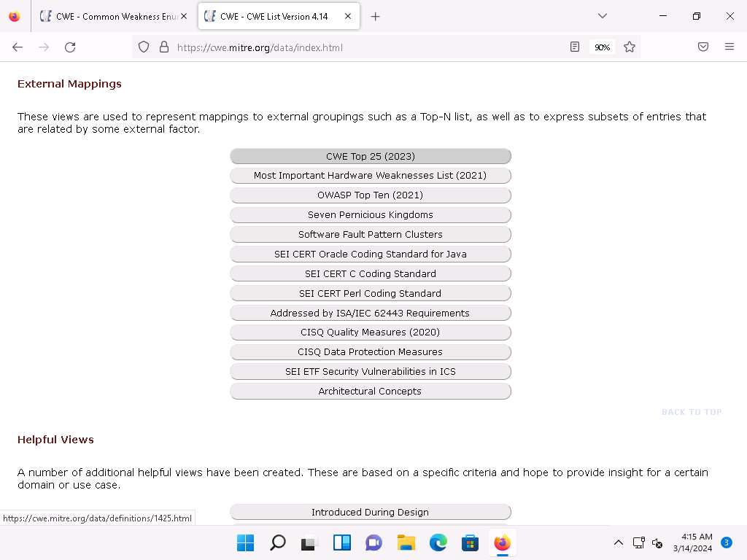Image resolution: width=747 pixels, height=560 pixels.
Task: Toggle reader view icon in address bar
Action: pyautogui.click(x=575, y=47)
